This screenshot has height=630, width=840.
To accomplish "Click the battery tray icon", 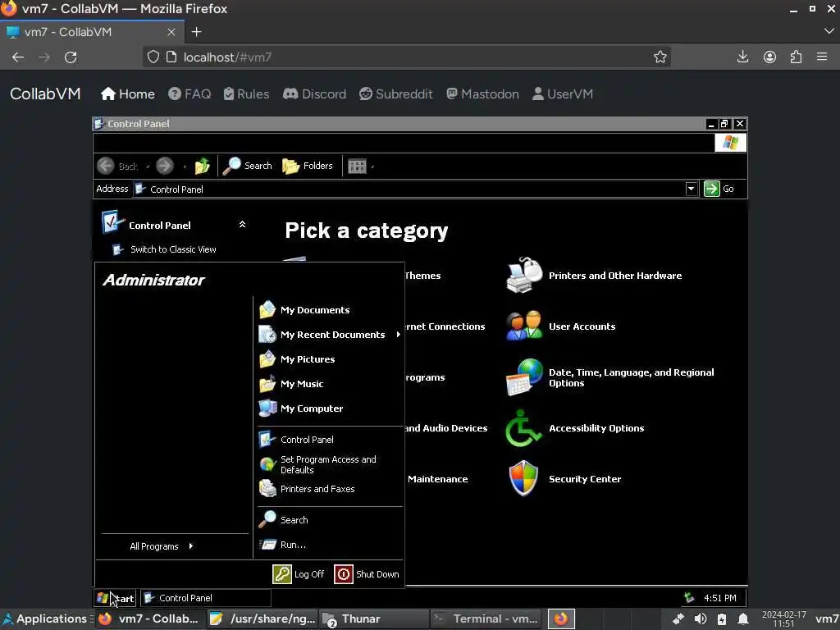I will pyautogui.click(x=722, y=619).
